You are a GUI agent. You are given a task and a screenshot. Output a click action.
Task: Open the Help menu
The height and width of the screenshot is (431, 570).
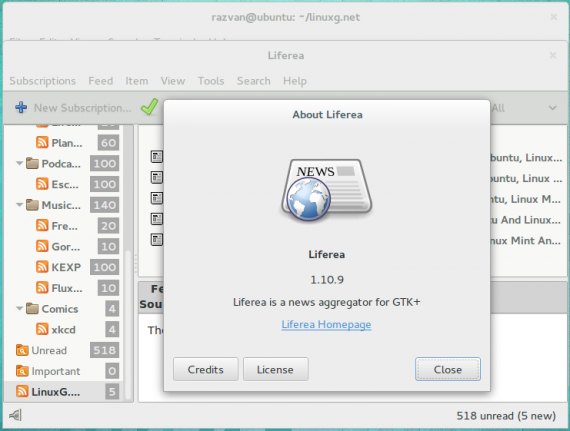click(295, 81)
